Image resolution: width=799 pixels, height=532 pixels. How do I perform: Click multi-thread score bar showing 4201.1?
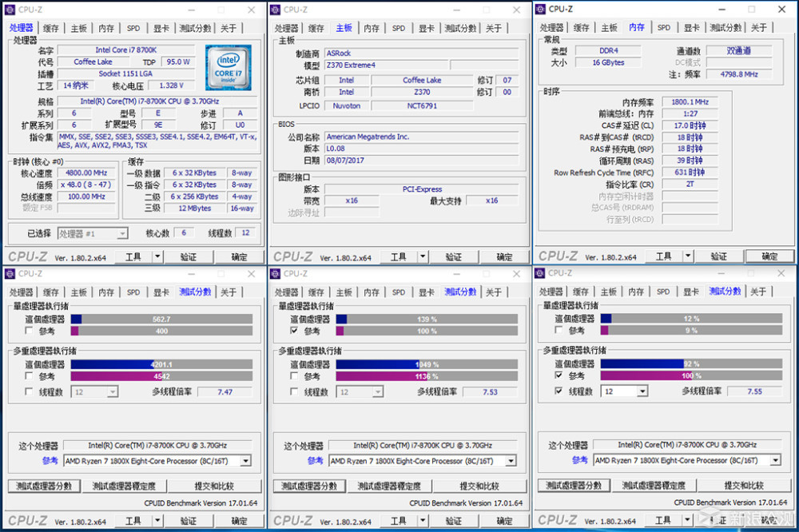161,365
